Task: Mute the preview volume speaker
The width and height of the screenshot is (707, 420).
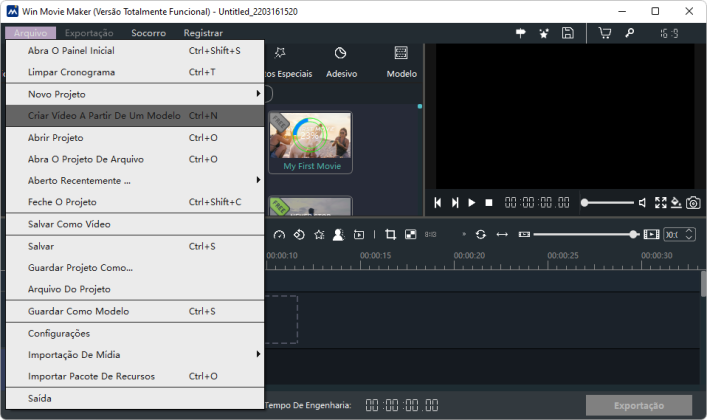Action: pos(643,203)
